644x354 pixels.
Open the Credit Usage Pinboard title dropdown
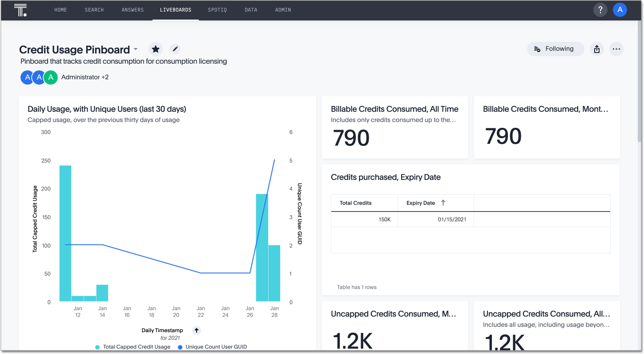[x=136, y=49]
